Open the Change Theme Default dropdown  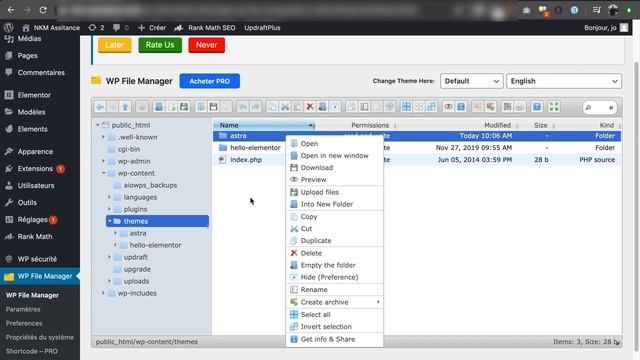coord(471,81)
